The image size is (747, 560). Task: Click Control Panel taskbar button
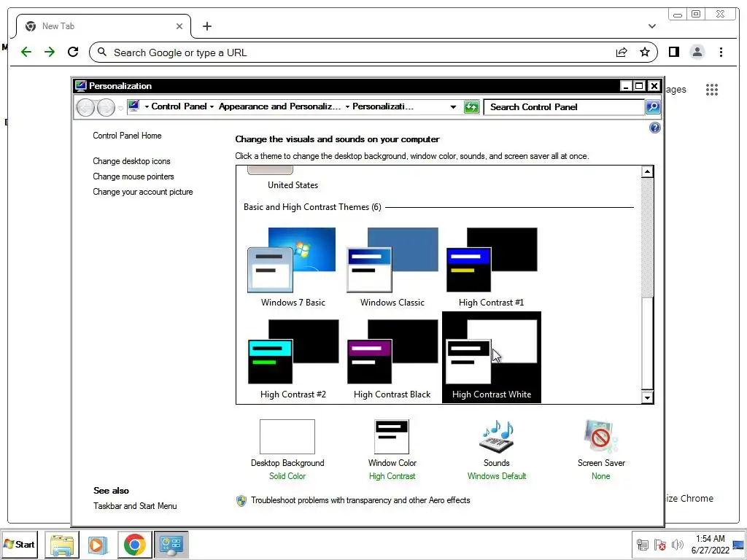(171, 545)
